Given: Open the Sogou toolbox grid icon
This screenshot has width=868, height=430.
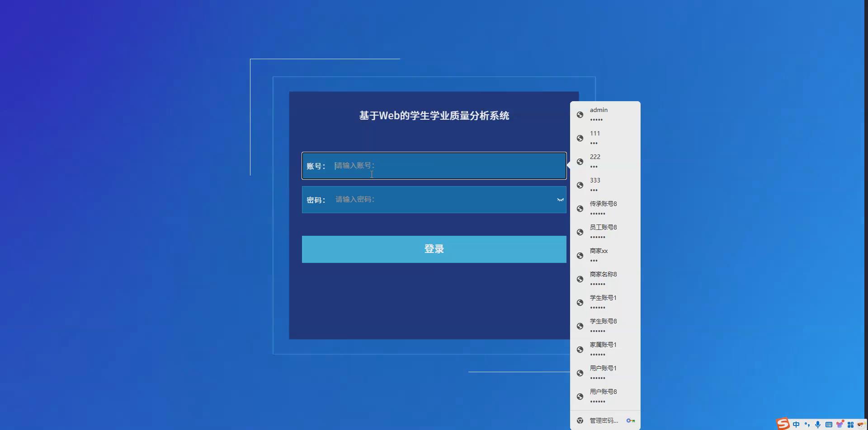Looking at the screenshot, I should (x=850, y=424).
